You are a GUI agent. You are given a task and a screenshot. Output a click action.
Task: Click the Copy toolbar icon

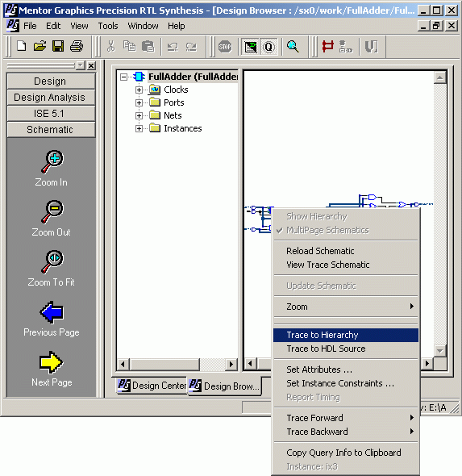point(130,47)
